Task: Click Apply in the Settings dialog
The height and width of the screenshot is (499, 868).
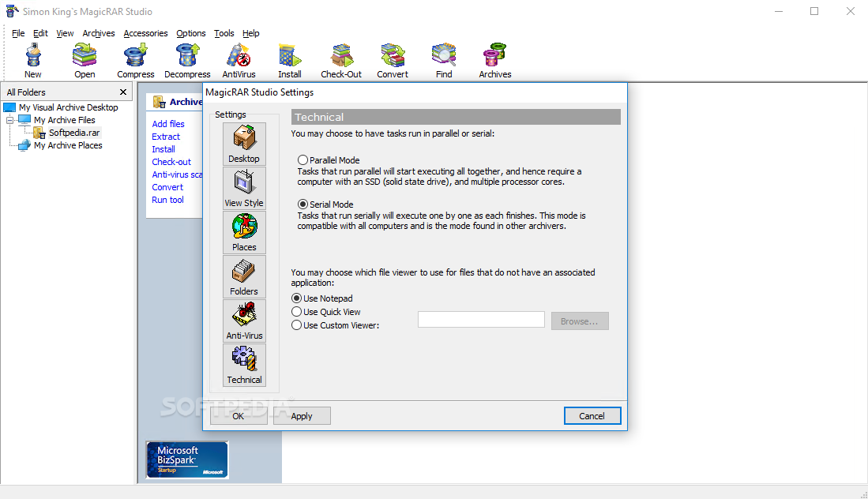Action: 302,416
